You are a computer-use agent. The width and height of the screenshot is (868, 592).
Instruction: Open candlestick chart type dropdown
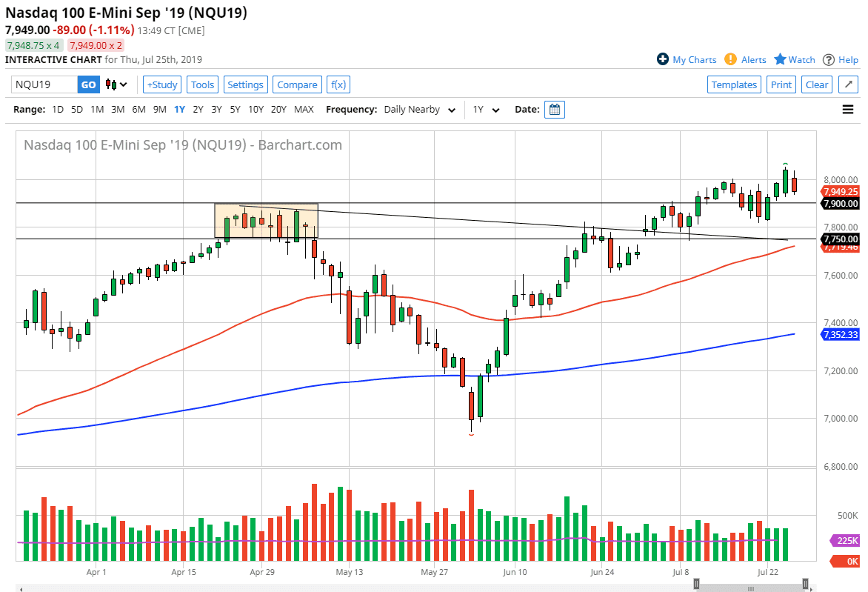pos(117,84)
